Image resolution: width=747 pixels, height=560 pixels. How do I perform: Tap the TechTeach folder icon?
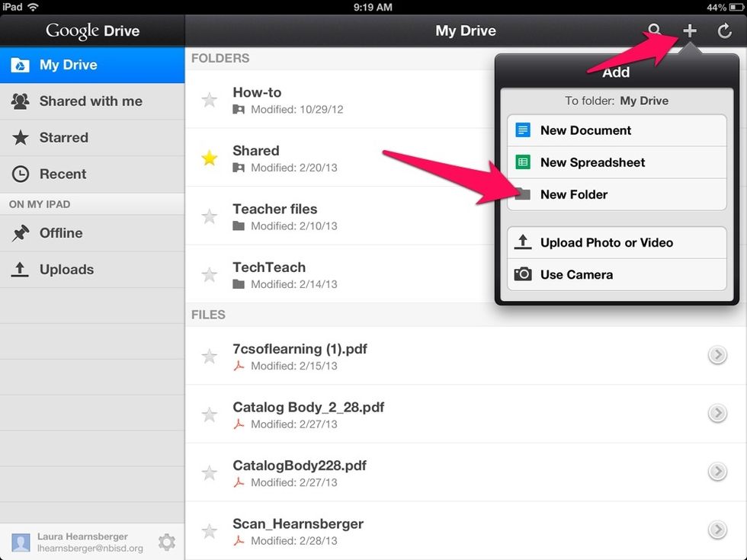coord(239,284)
